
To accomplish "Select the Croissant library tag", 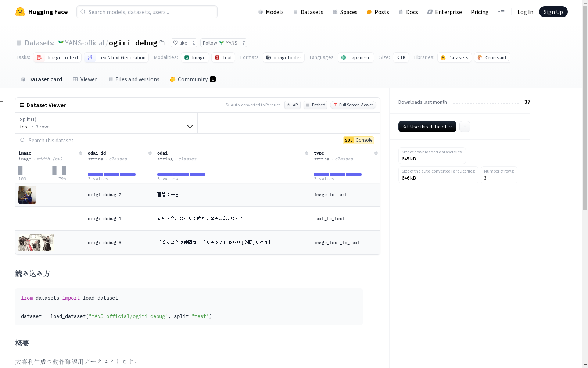I will [492, 57].
